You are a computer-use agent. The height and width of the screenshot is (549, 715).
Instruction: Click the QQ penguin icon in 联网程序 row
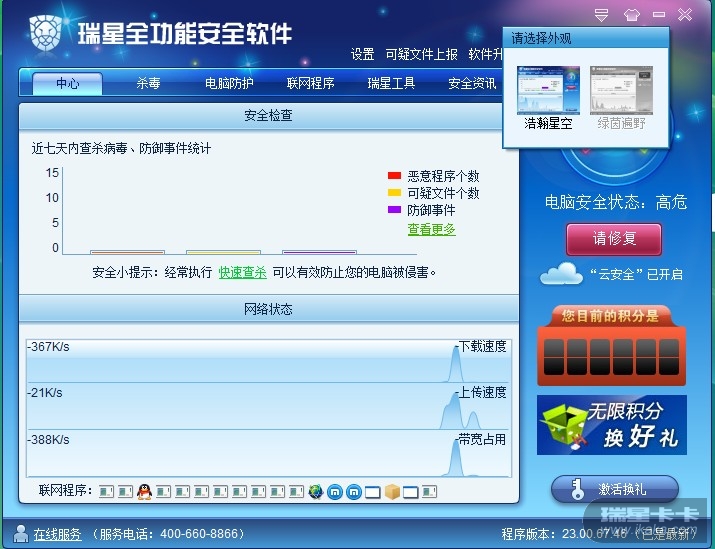click(145, 492)
